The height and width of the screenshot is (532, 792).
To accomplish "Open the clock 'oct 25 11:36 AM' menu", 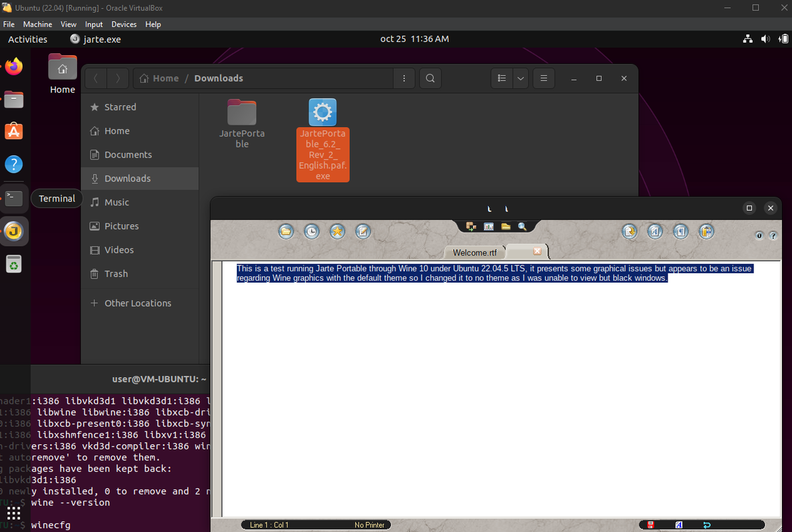I will pyautogui.click(x=415, y=39).
